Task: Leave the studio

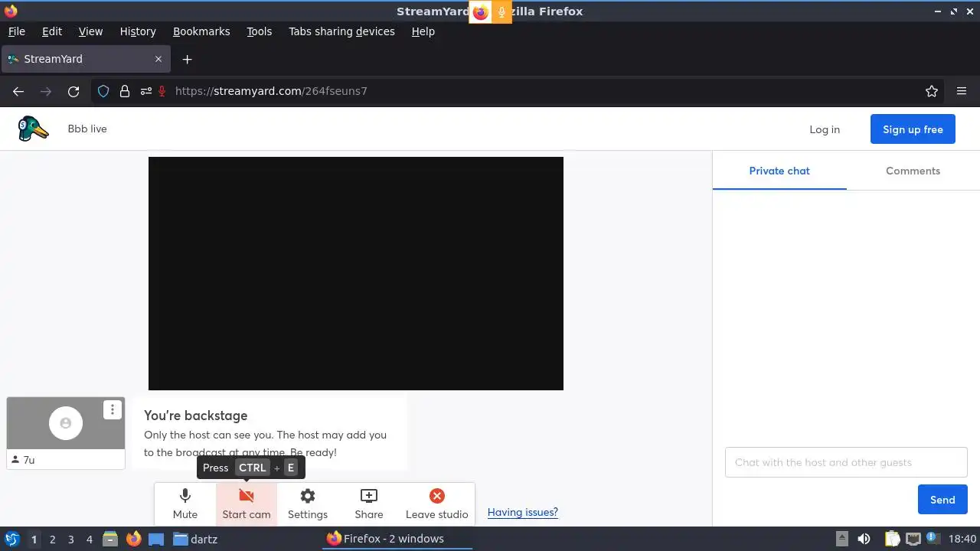Action: [437, 504]
